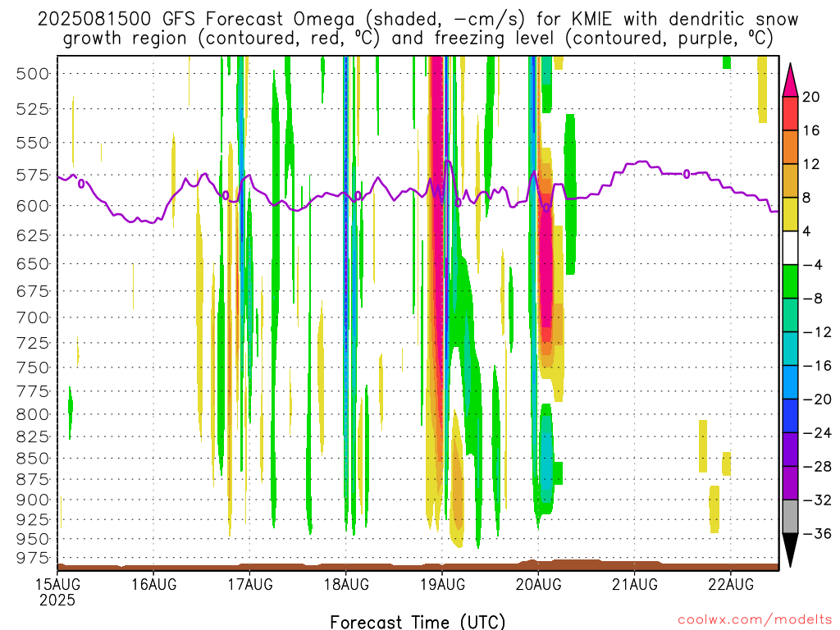Screen dimensions: 840x630
Task: Click the 825 pressure level label
Action: click(x=33, y=437)
